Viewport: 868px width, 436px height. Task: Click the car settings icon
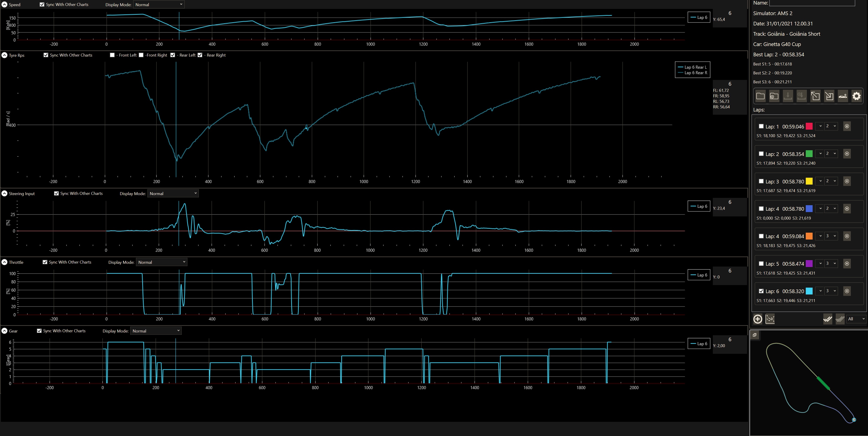[843, 96]
